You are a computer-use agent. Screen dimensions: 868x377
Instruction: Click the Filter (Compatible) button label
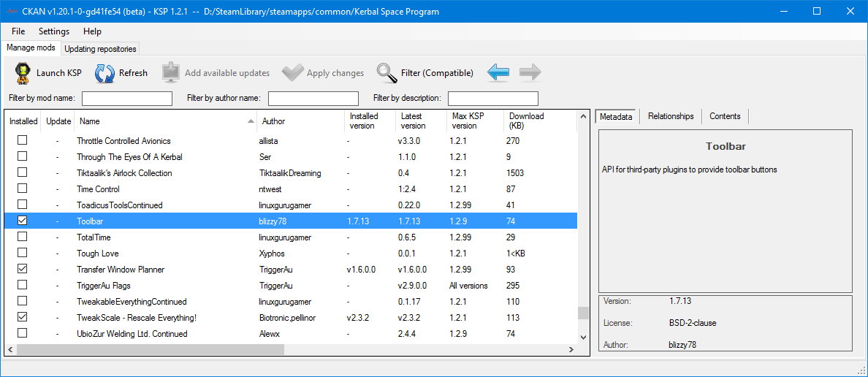tap(438, 73)
